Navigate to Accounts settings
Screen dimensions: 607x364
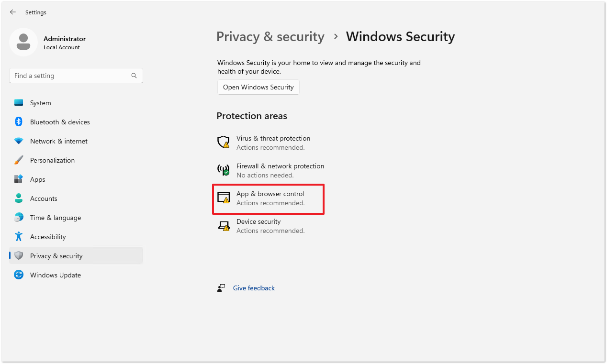[x=44, y=199]
